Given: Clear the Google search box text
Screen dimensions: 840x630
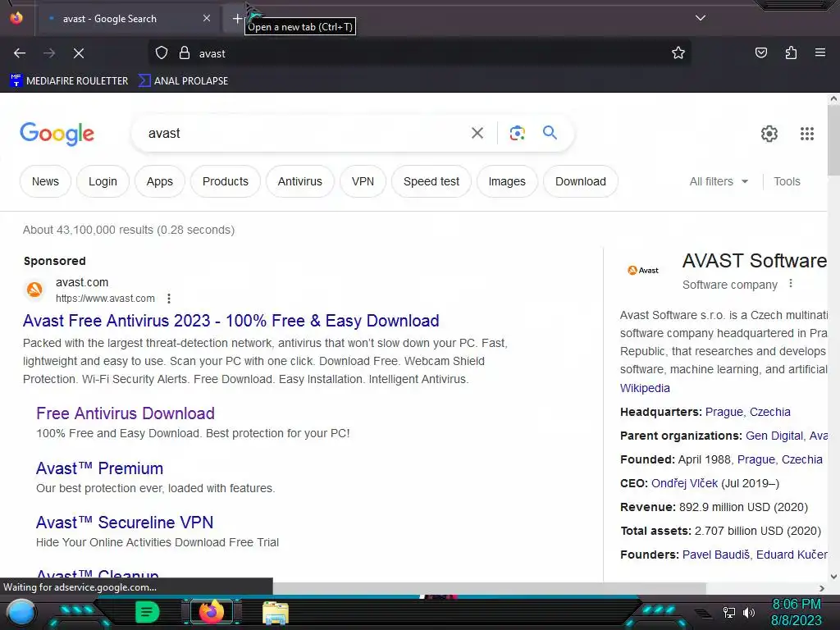Looking at the screenshot, I should [x=477, y=133].
